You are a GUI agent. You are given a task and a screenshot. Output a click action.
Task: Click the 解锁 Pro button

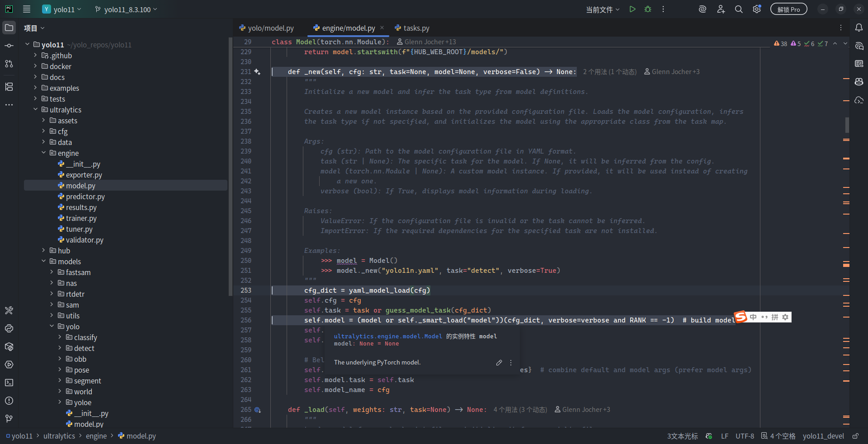tap(788, 9)
